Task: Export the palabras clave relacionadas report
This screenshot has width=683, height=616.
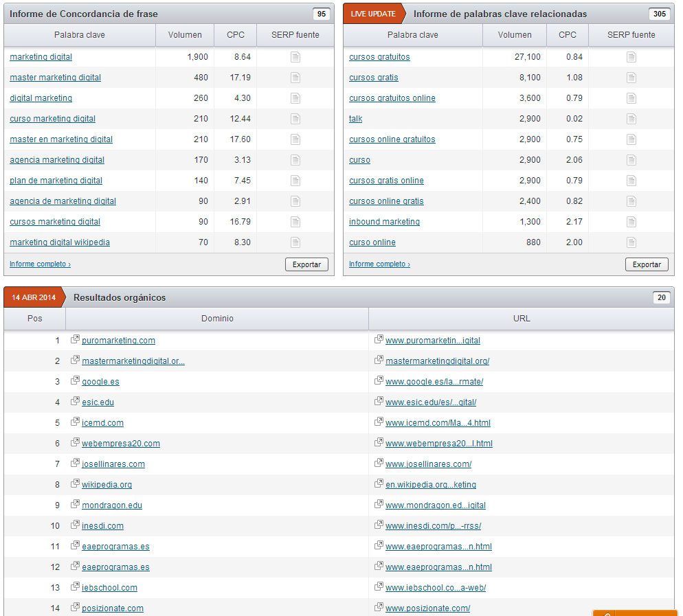Action: click(647, 264)
